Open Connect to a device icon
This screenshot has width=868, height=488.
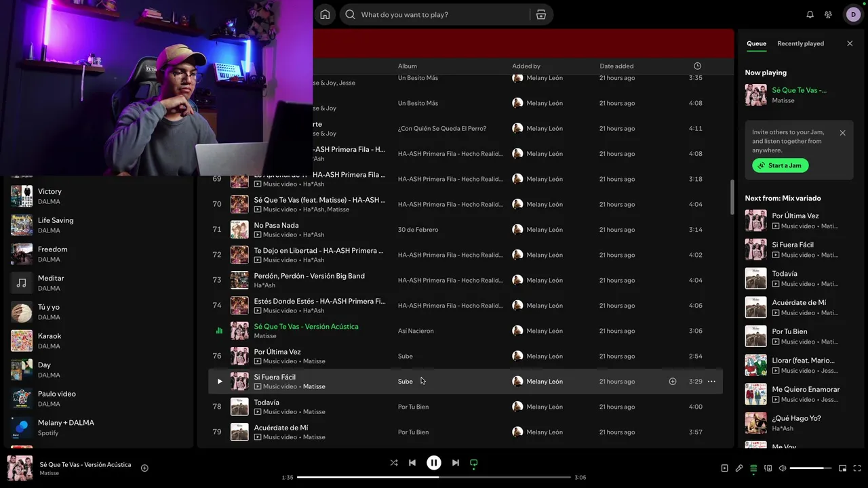[768, 468]
